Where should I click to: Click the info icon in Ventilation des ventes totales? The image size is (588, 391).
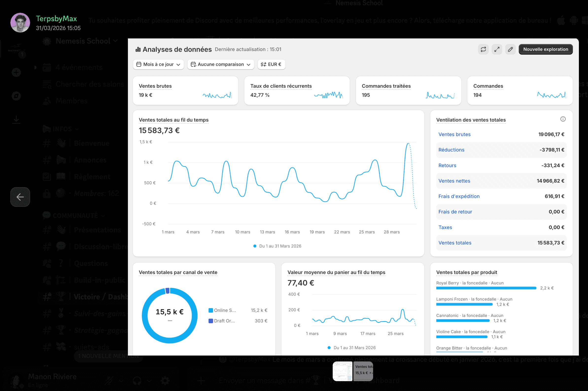(563, 119)
